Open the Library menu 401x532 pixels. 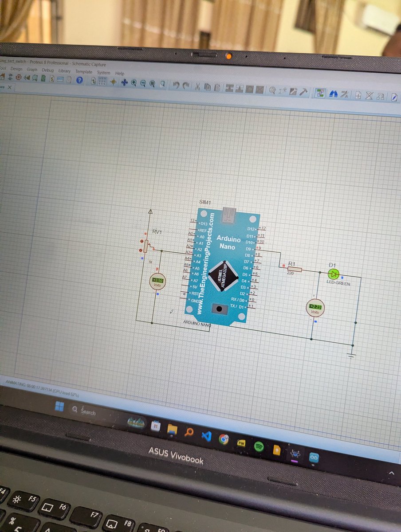[x=65, y=71]
